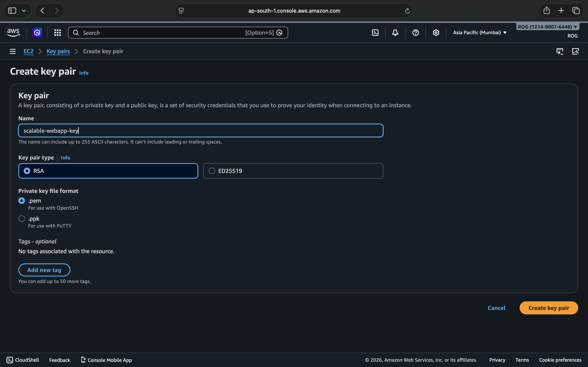Screen dimensions: 588x367
Task: Expand the Asia Pacific (Mumbai) region dropdown
Action: 480,33
